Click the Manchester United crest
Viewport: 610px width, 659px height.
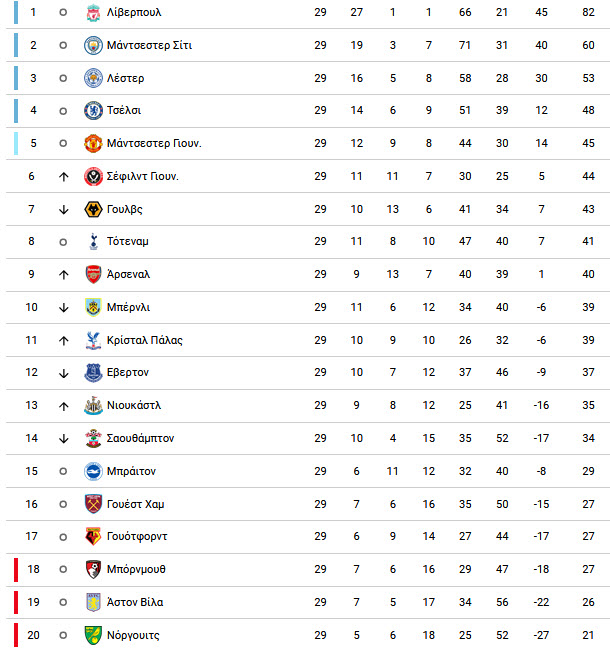tap(93, 143)
